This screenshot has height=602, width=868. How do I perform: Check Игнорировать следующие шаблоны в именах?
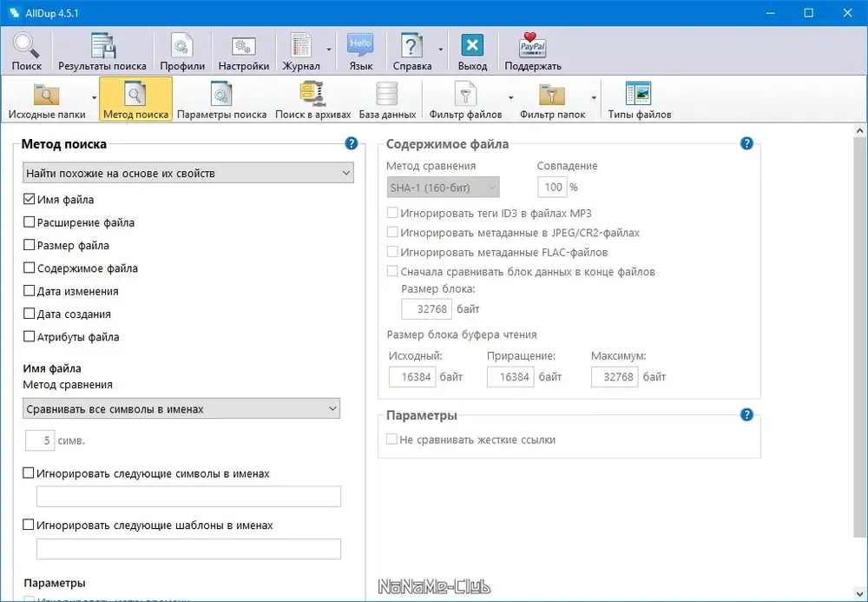pos(29,525)
